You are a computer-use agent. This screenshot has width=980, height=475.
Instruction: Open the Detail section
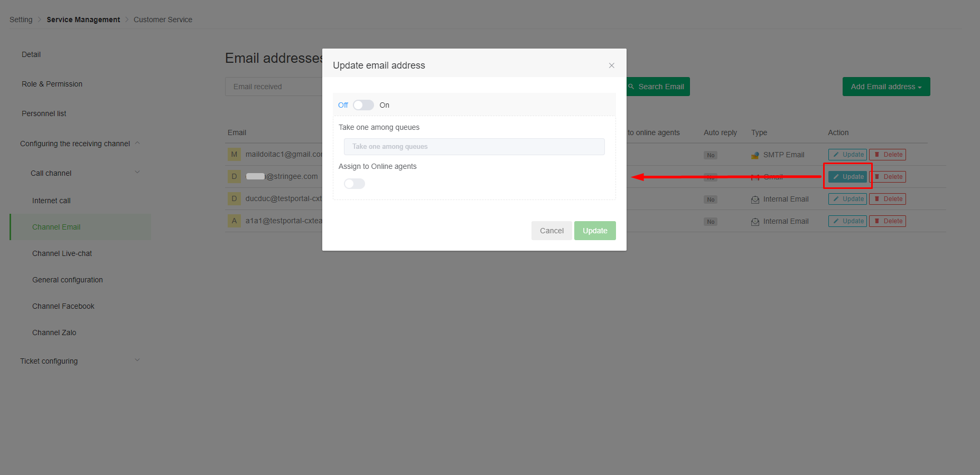click(31, 54)
